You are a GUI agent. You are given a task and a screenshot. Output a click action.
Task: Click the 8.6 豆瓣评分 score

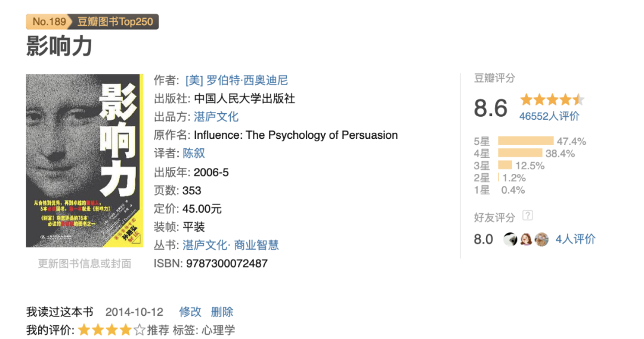click(x=490, y=108)
